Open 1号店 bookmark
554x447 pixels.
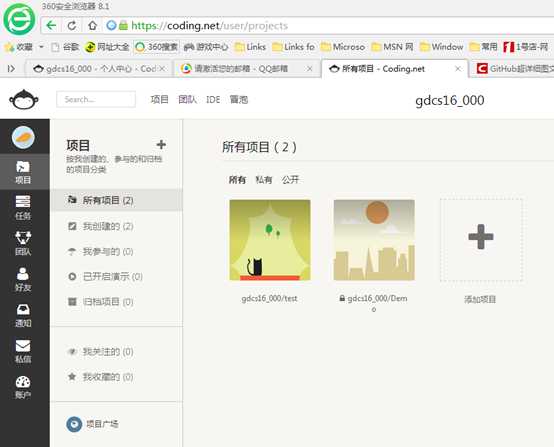pos(526,47)
